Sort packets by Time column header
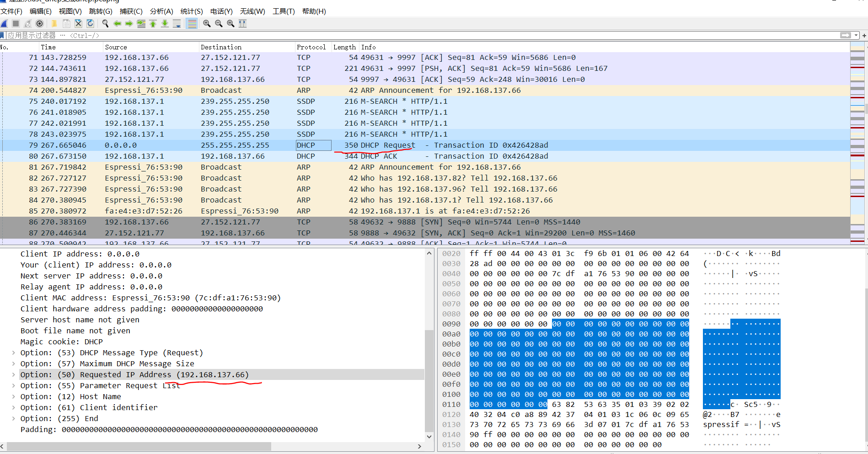This screenshot has width=868, height=454. (70, 47)
